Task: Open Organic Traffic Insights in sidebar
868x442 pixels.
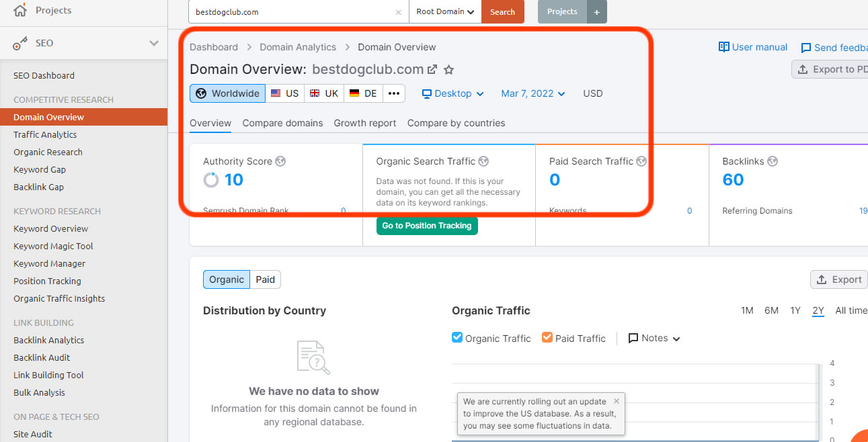Action: pos(59,299)
